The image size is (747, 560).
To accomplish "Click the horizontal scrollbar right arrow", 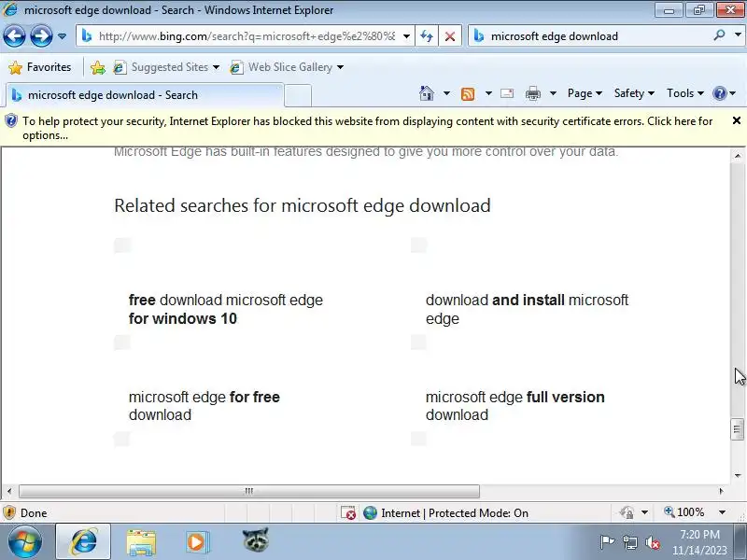I will click(721, 491).
